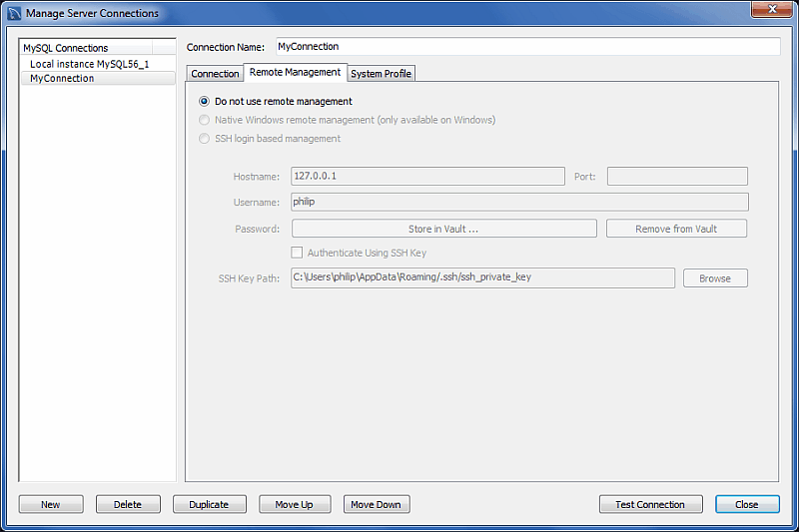Select MyConnection in the connections list

click(62, 79)
